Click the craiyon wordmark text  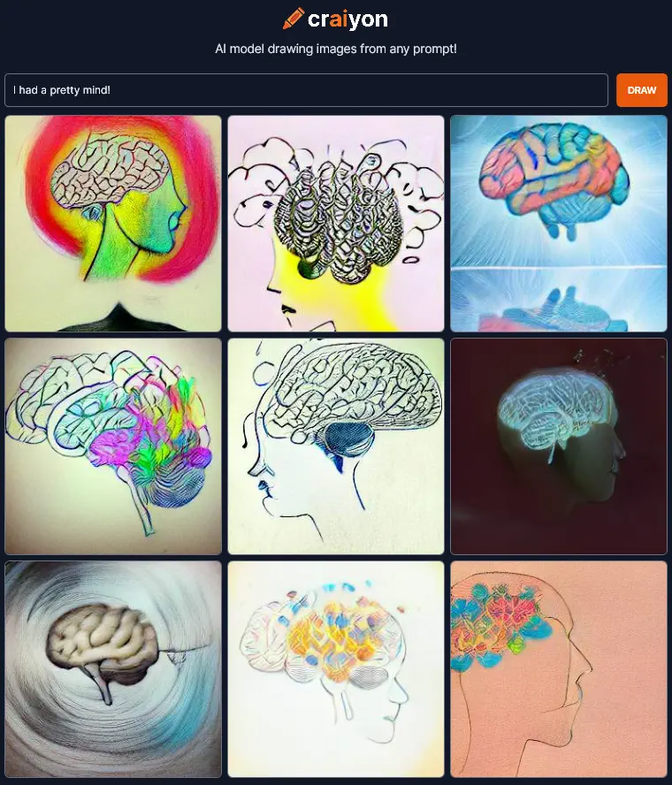347,19
